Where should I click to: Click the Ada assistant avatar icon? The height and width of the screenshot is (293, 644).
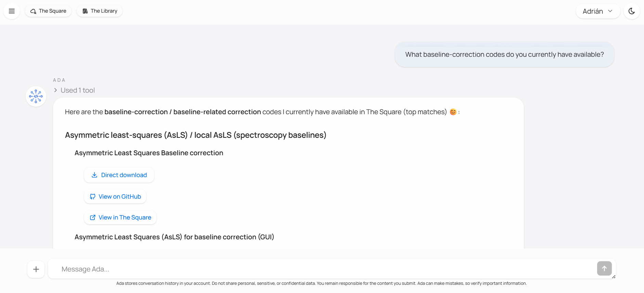36,96
